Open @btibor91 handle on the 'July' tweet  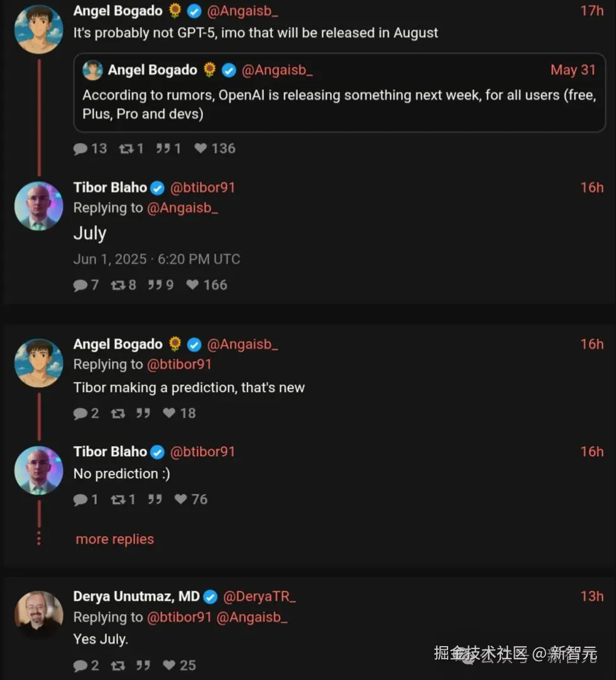tap(202, 187)
